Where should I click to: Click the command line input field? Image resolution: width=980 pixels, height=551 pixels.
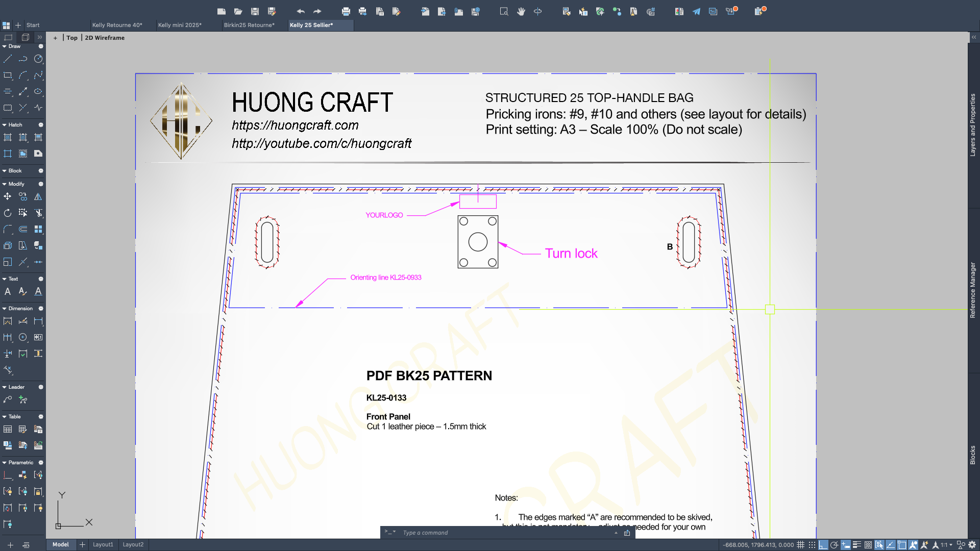[x=505, y=533]
